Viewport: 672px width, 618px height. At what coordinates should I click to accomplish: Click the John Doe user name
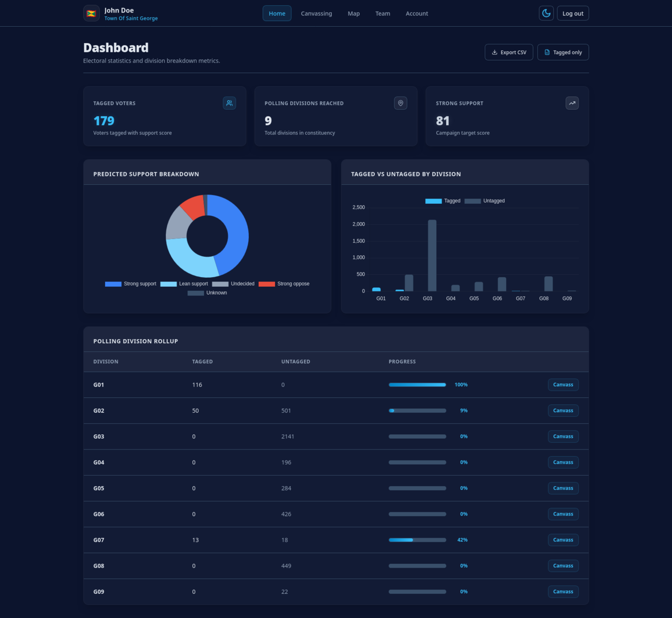(119, 10)
